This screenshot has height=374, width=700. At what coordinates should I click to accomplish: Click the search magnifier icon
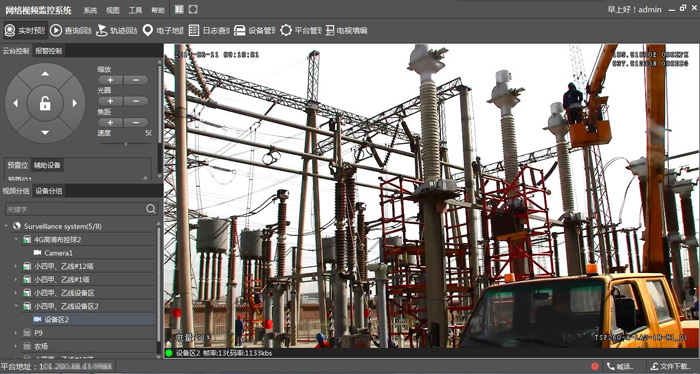click(x=151, y=208)
